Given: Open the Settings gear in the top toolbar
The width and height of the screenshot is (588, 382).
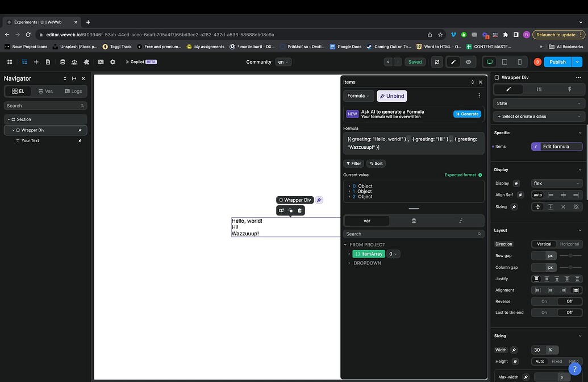Looking at the screenshot, I should coord(112,62).
